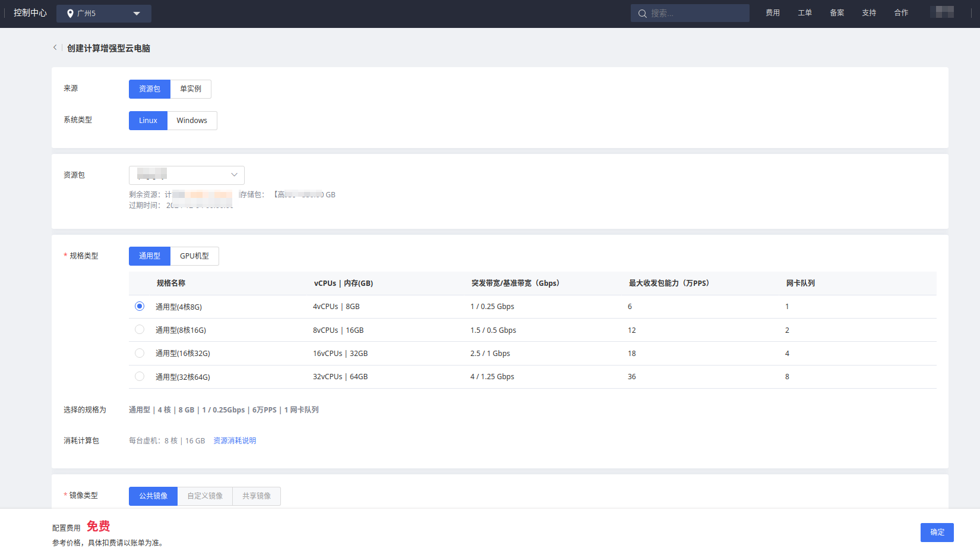Expand the 资源包 selection dropdown
Image resolution: width=980 pixels, height=548 pixels.
[186, 175]
